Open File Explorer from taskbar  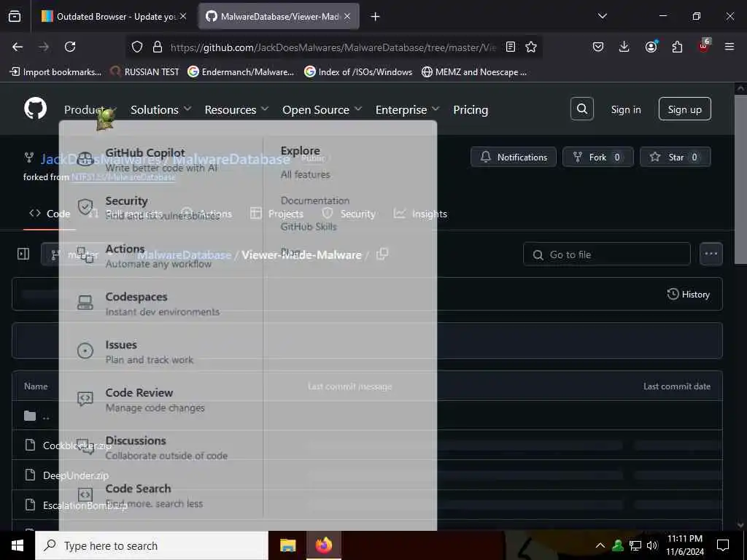[287, 545]
